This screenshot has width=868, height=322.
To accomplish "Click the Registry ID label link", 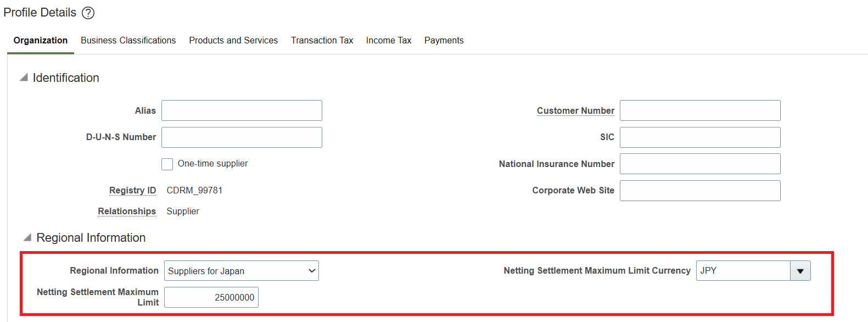I will [x=132, y=190].
